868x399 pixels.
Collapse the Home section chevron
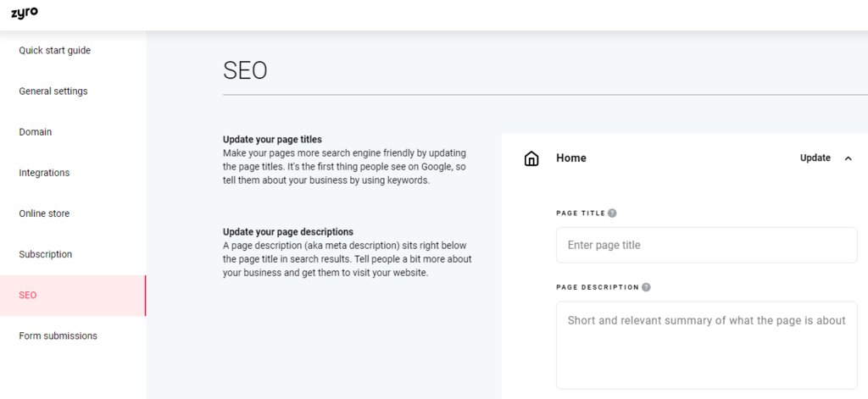[x=849, y=158]
